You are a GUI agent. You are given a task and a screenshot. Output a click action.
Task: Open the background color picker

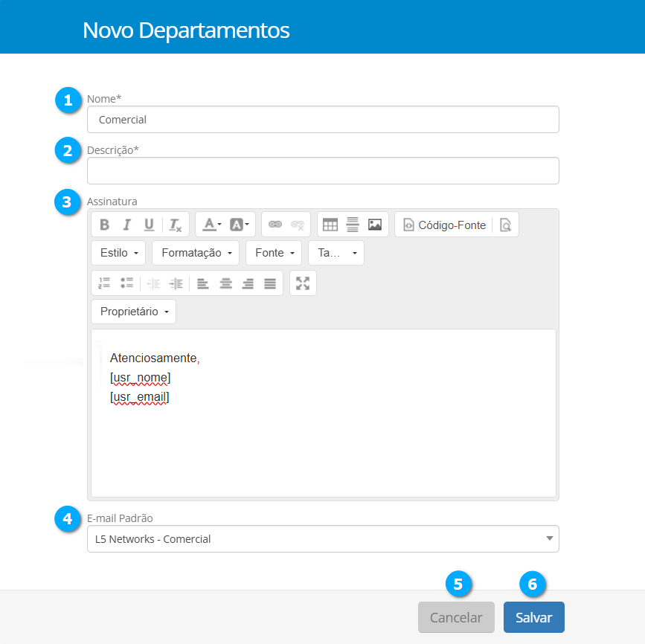pos(239,225)
